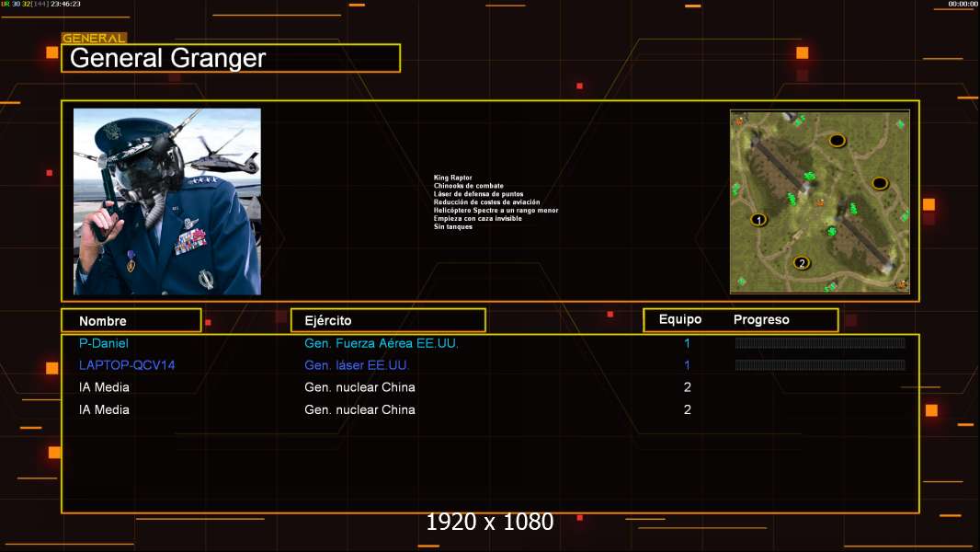Click the Equipo column header
This screenshot has height=552, width=980.
pyautogui.click(x=680, y=319)
